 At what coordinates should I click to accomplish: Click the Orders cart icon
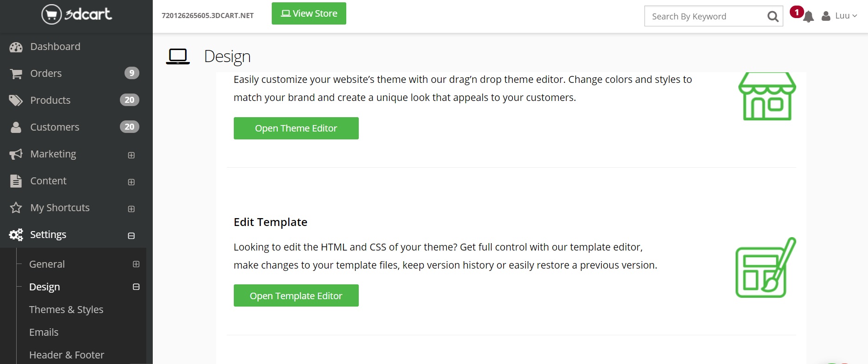16,74
